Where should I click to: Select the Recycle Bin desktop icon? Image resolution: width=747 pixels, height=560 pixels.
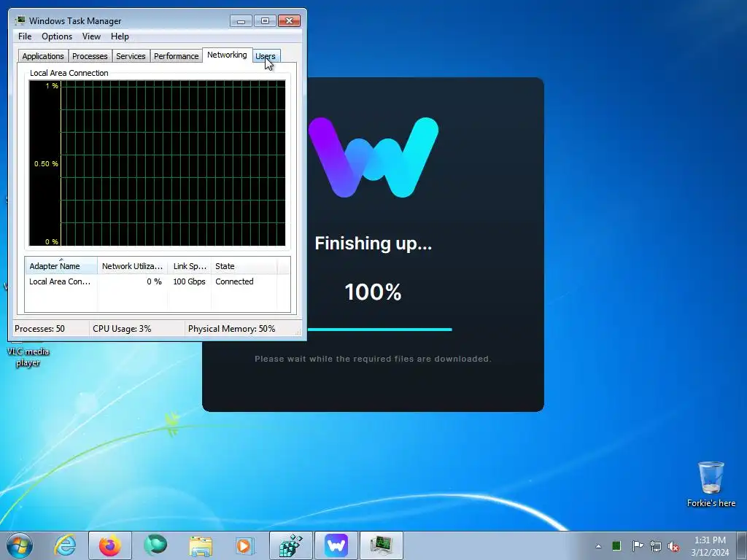click(x=711, y=484)
